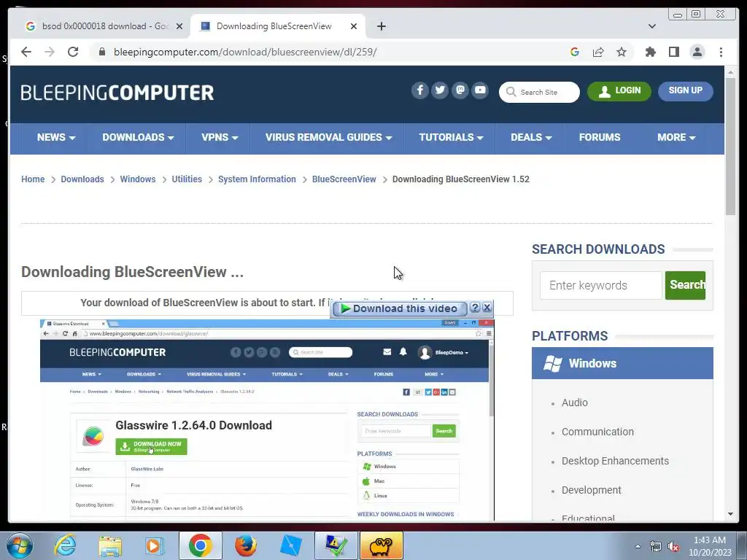Toggle the Chrome side panel icon
The height and width of the screenshot is (560, 747).
tap(673, 52)
